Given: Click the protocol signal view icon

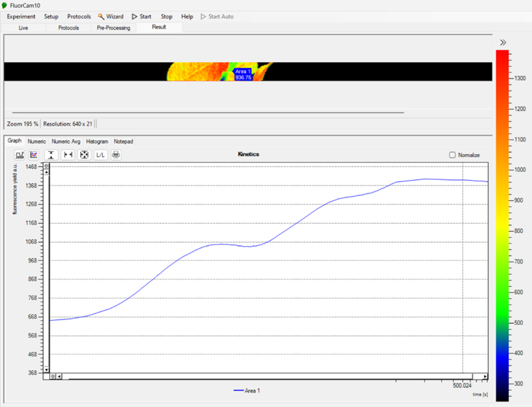Looking at the screenshot, I should coord(19,155).
